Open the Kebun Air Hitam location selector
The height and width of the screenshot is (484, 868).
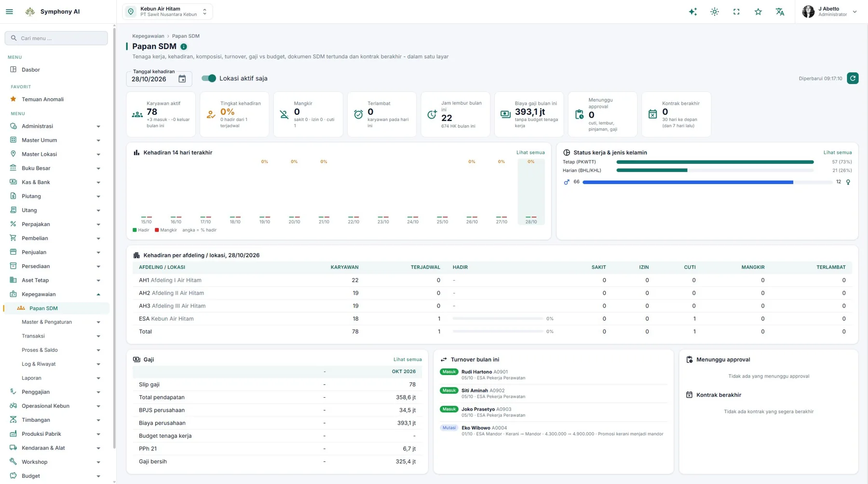click(167, 12)
